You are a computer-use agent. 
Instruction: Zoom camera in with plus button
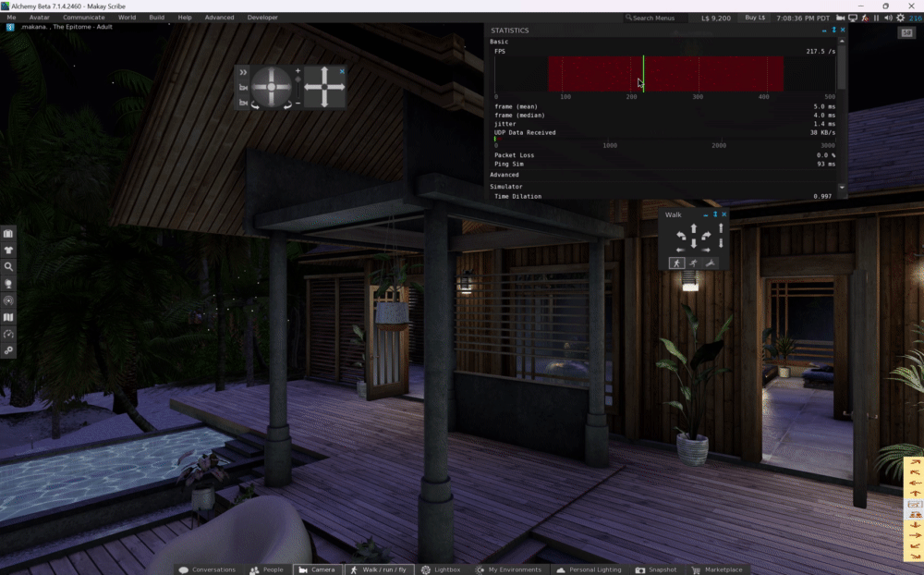click(x=298, y=71)
